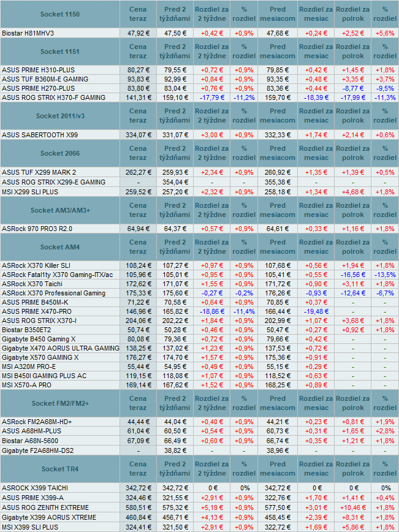Viewport: 399px width, 532px height.
Task: Select Gigabyte X399 AORUS XTREME
Action: pyautogui.click(x=49, y=517)
